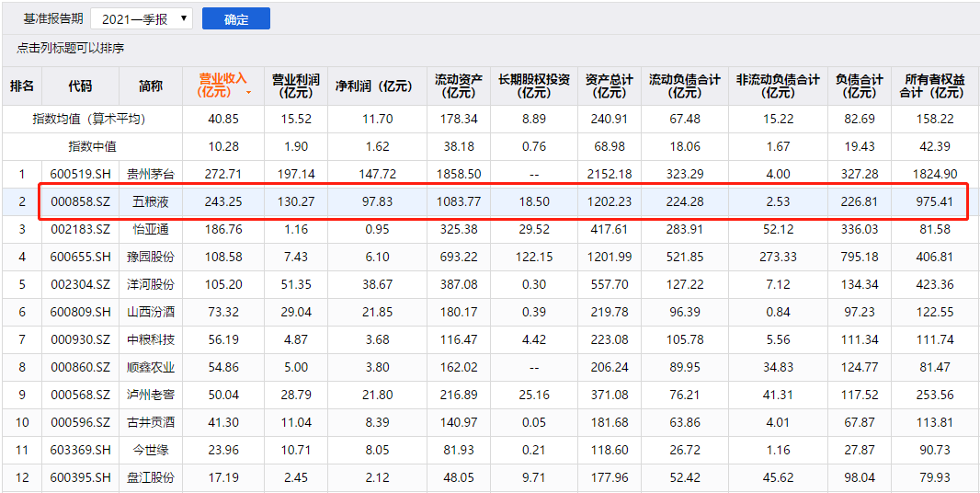Click 山西汾酒 current assets 180.17
Image resolution: width=980 pixels, height=493 pixels.
(x=458, y=312)
